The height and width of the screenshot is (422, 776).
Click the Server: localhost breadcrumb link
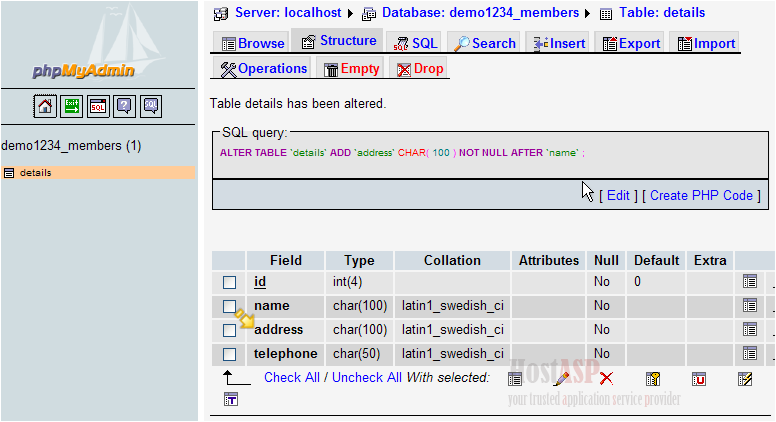point(288,13)
